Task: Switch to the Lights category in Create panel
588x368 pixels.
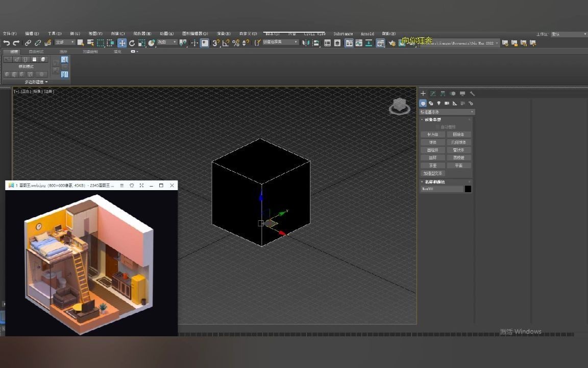Action: 439,103
